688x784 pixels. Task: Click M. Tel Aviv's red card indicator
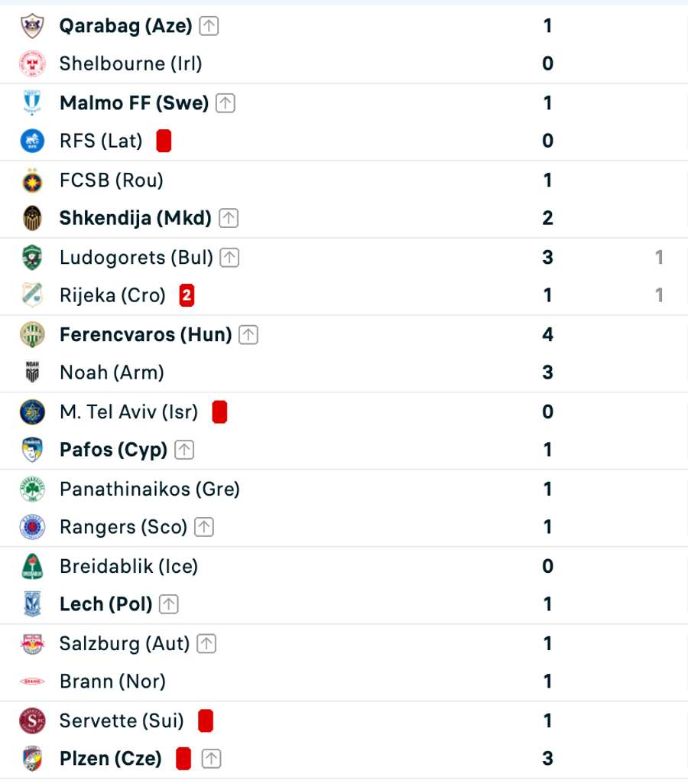click(219, 412)
